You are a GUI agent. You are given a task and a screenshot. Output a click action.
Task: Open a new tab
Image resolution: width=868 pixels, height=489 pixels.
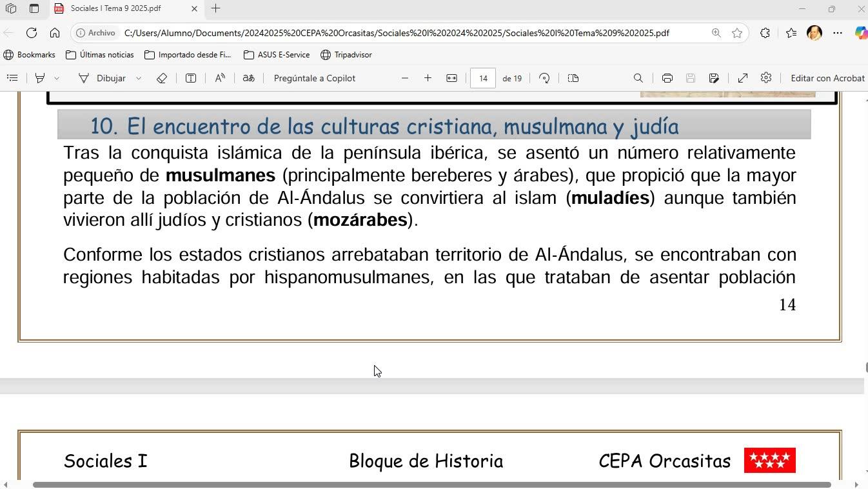pos(216,8)
